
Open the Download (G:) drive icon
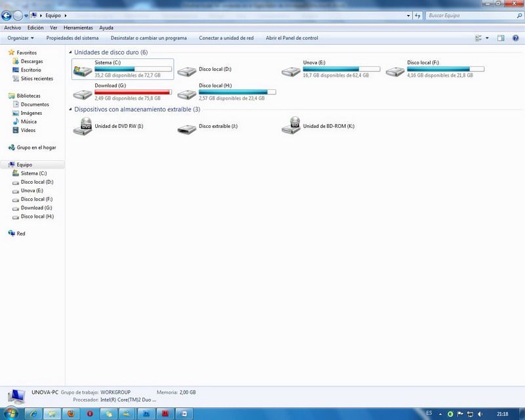click(83, 94)
